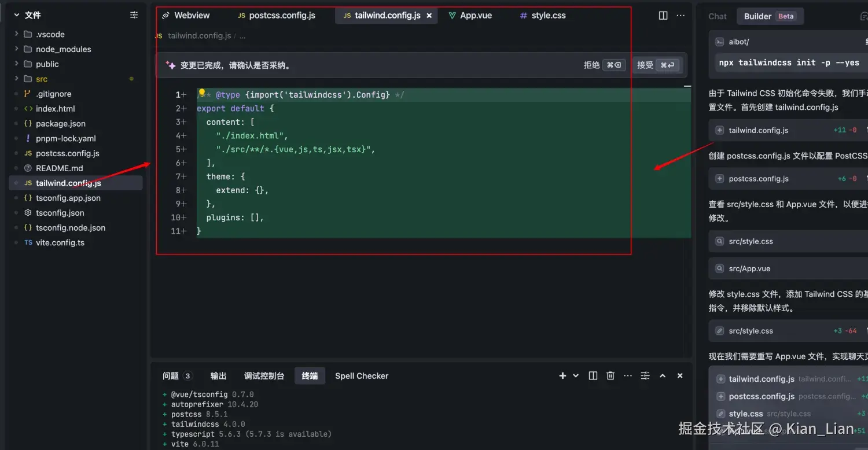Collapse the 文件 section chevron
The height and width of the screenshot is (450, 868).
tap(17, 15)
